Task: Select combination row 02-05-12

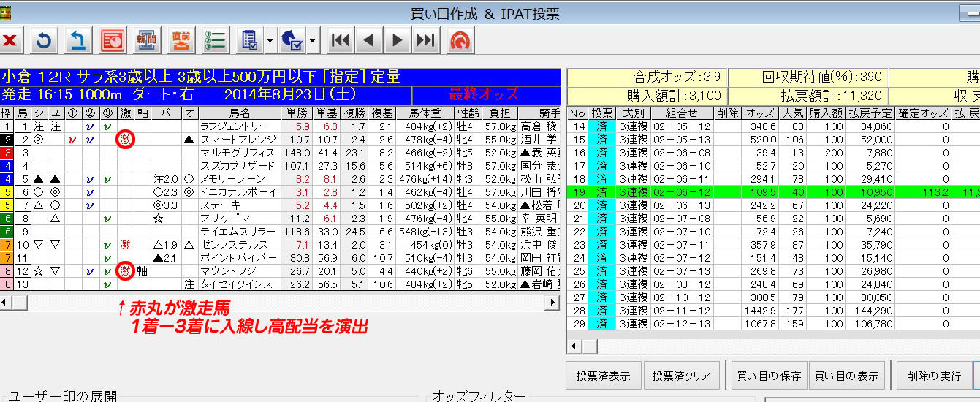Action: [x=681, y=126]
